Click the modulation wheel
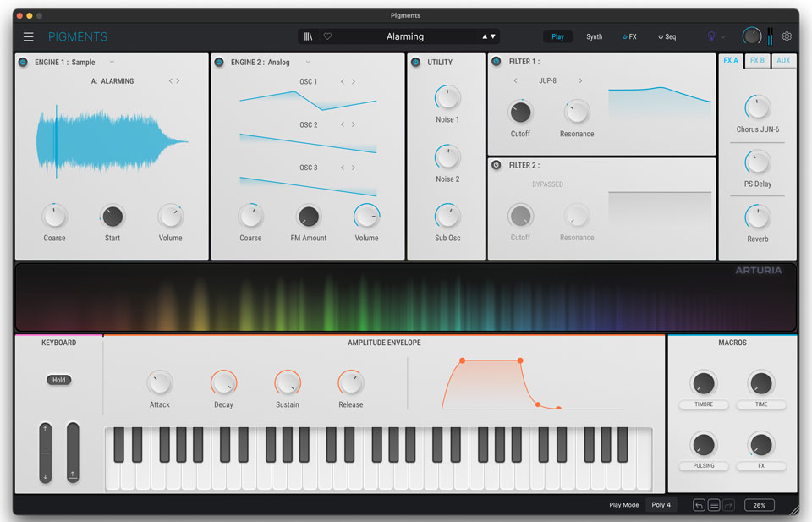Image resolution: width=812 pixels, height=522 pixels. point(73,453)
